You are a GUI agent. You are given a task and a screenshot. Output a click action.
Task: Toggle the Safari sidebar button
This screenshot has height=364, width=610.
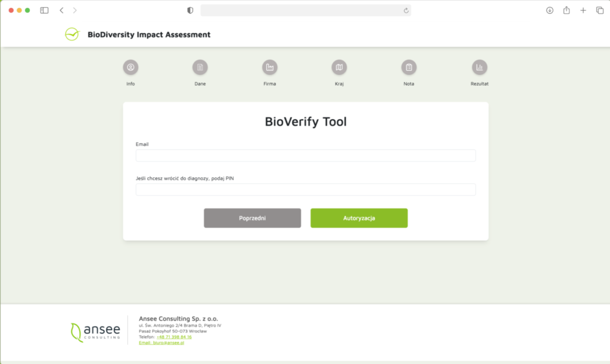tap(44, 11)
